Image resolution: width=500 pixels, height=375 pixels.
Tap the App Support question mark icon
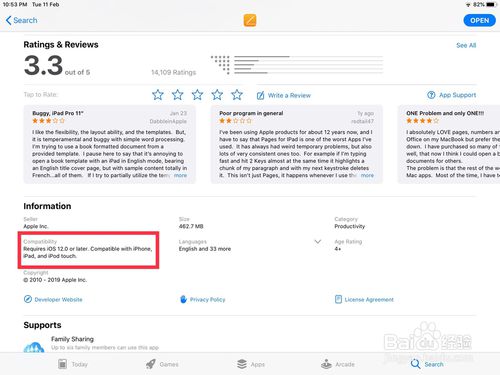pos(431,95)
